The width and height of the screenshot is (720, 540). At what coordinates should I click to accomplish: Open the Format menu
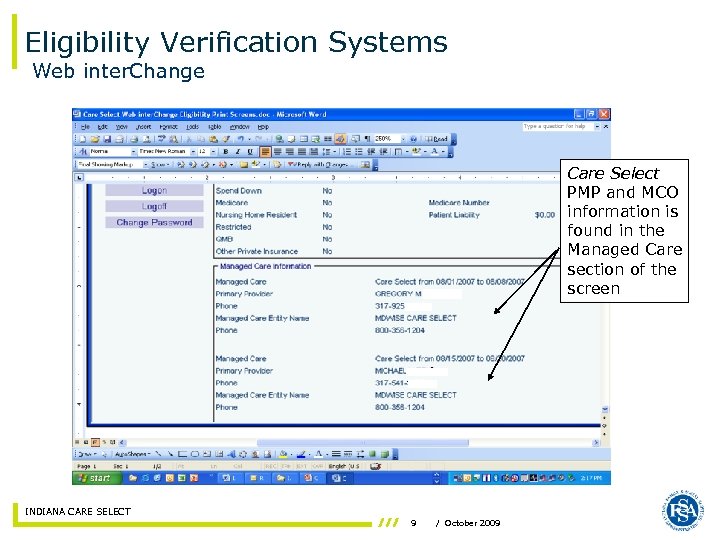168,127
